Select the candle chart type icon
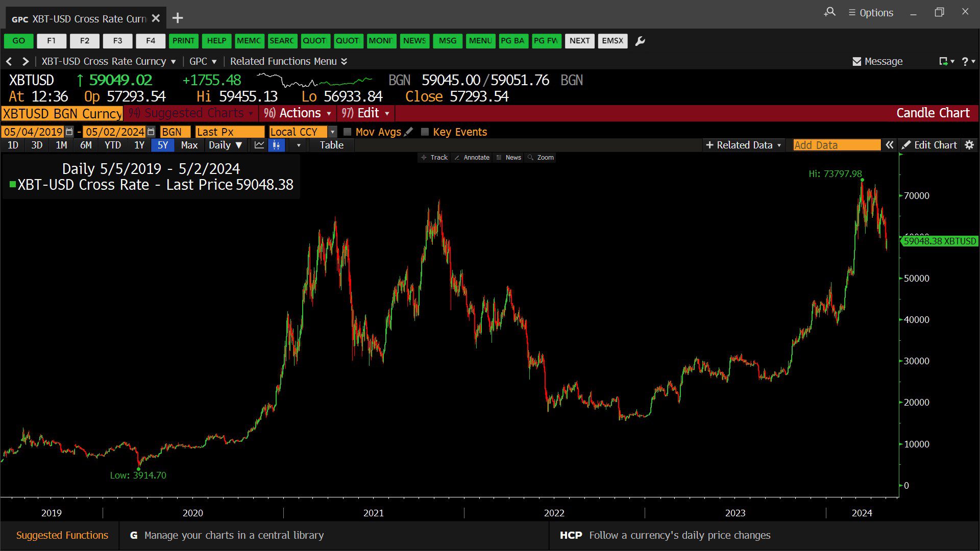This screenshot has width=980, height=551. click(276, 145)
